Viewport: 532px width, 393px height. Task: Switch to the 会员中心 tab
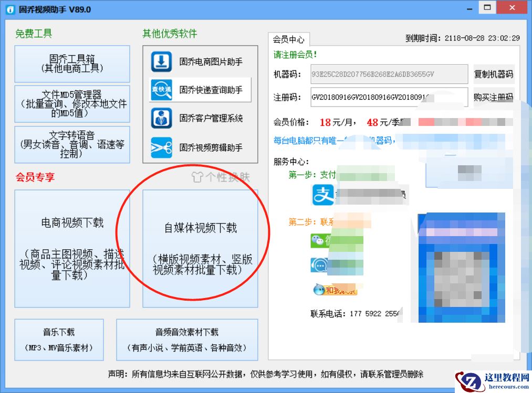pos(289,40)
